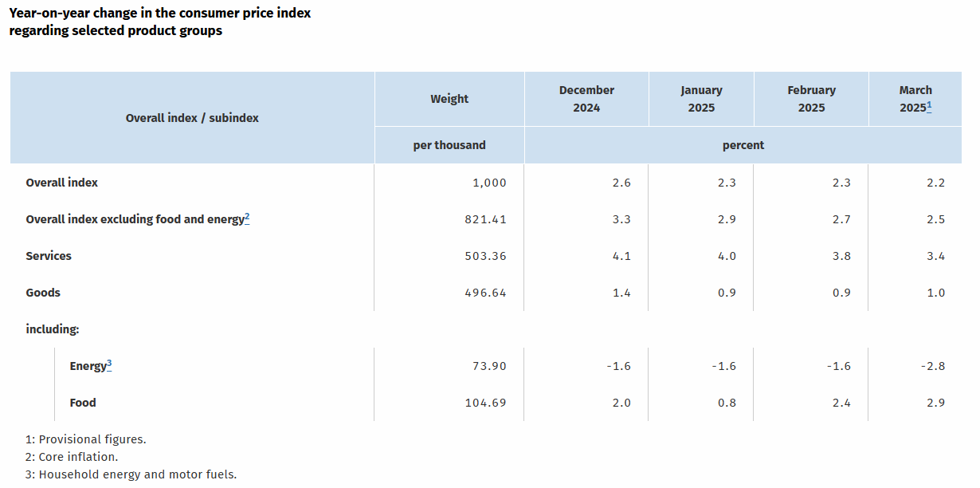Click Services January value 4.0

727,256
